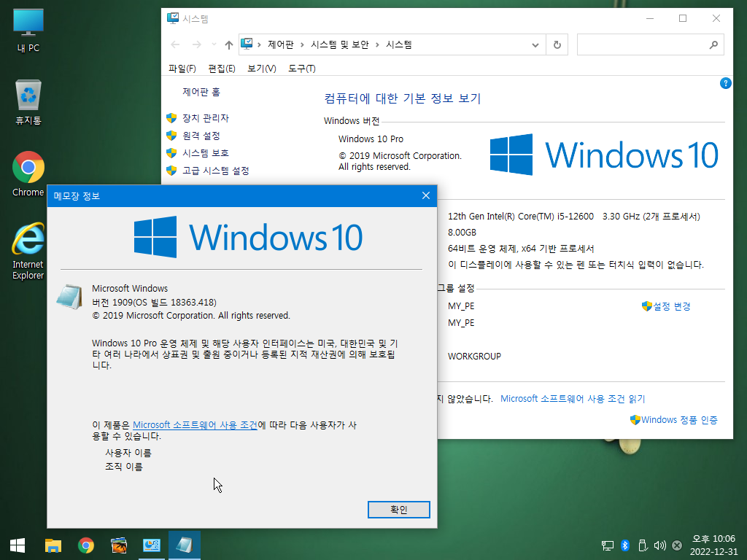Image resolution: width=747 pixels, height=560 pixels.
Task: Click 시스템 in the breadcrumb path
Action: click(x=399, y=44)
